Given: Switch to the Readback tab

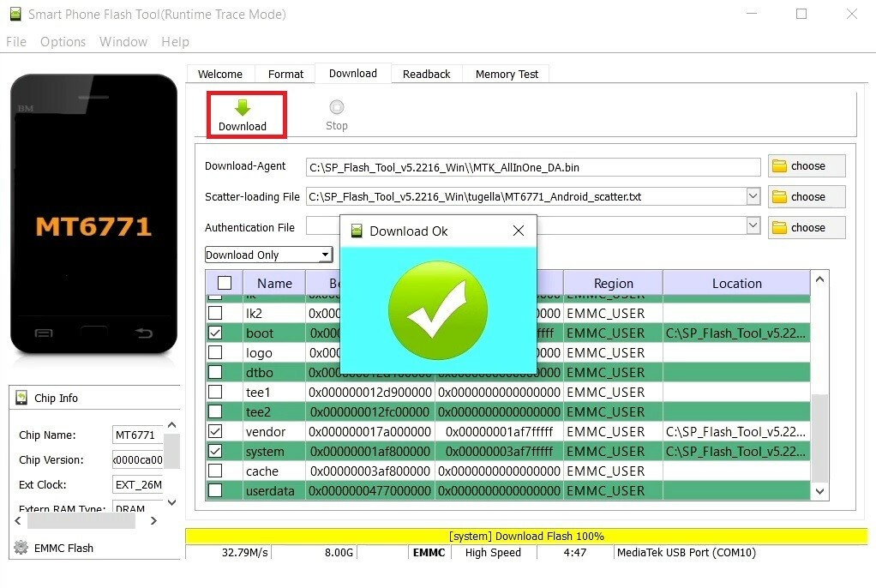Looking at the screenshot, I should [x=426, y=74].
